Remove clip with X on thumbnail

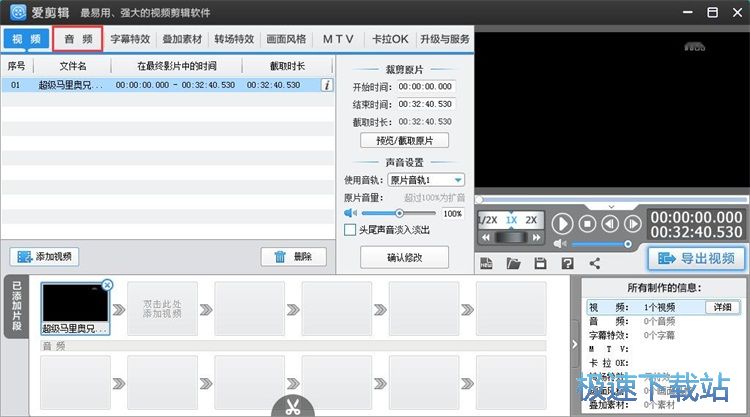107,285
